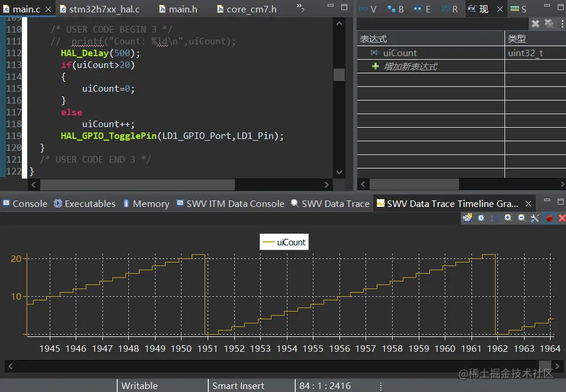This screenshot has width=566, height=392.
Task: Click the 类型 column header
Action: [x=535, y=38]
